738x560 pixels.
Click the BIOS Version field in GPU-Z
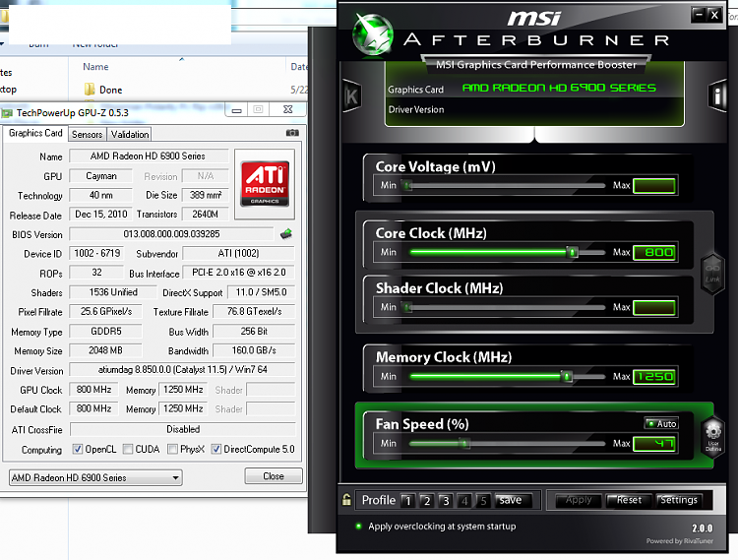(x=171, y=234)
